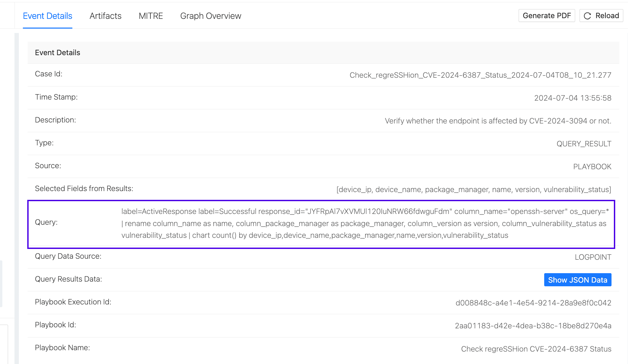628x364 pixels.
Task: Click the Generate PDF button
Action: (547, 15)
